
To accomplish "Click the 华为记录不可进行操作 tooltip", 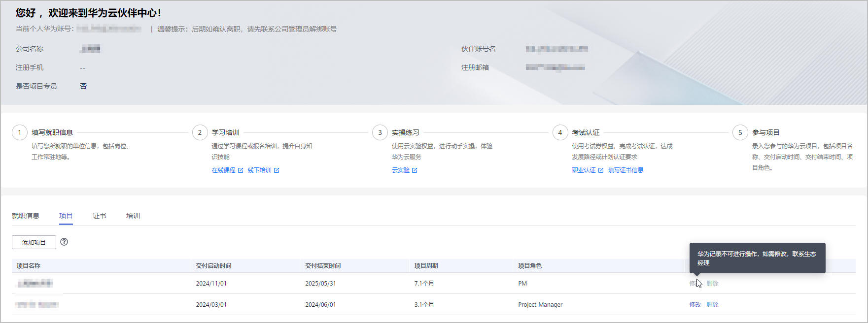I will [x=757, y=258].
